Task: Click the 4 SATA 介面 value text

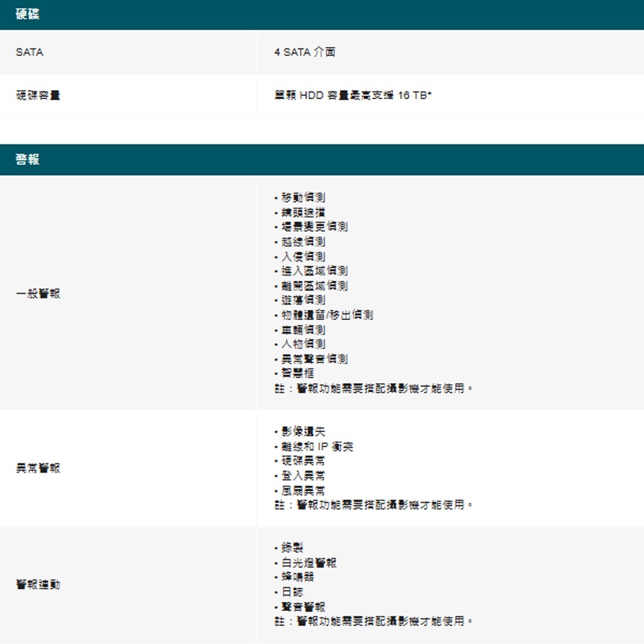Action: pyautogui.click(x=305, y=52)
